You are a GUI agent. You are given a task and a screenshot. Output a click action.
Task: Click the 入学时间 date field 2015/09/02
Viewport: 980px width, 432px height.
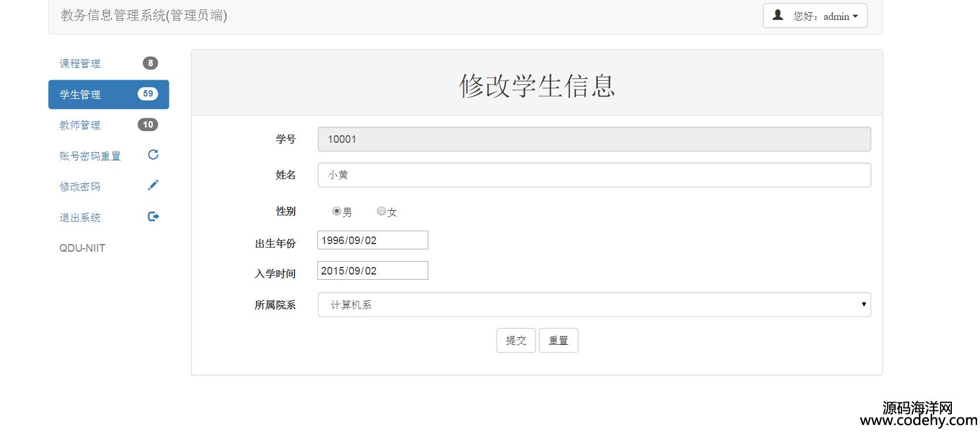373,270
